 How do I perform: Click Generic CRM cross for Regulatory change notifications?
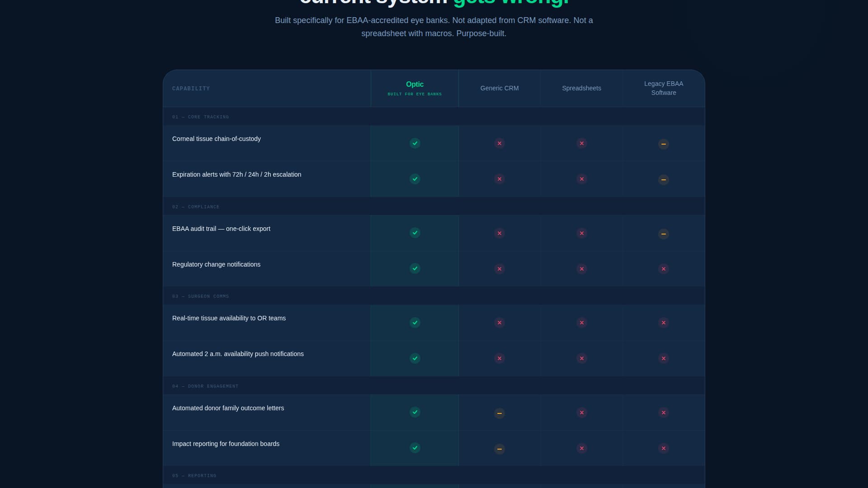tap(499, 269)
